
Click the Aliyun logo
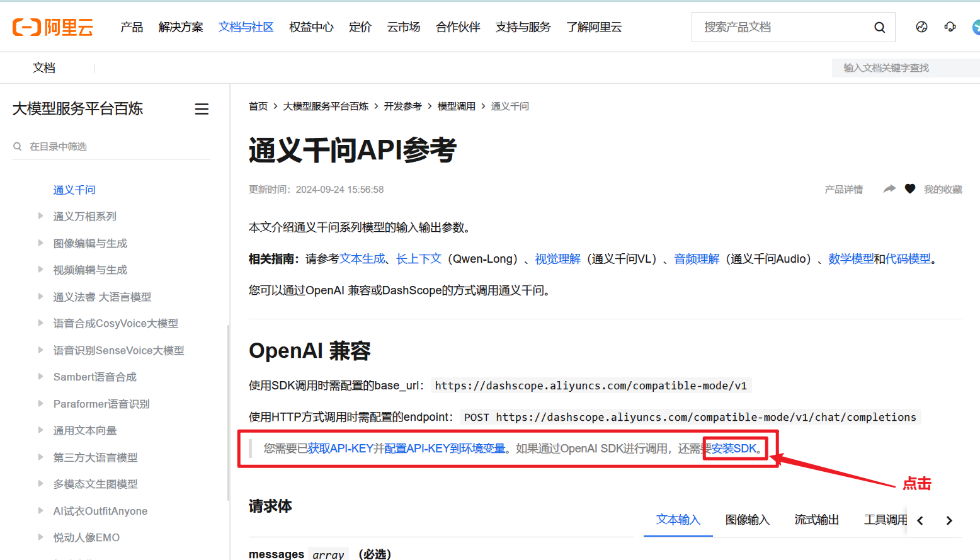tap(53, 27)
